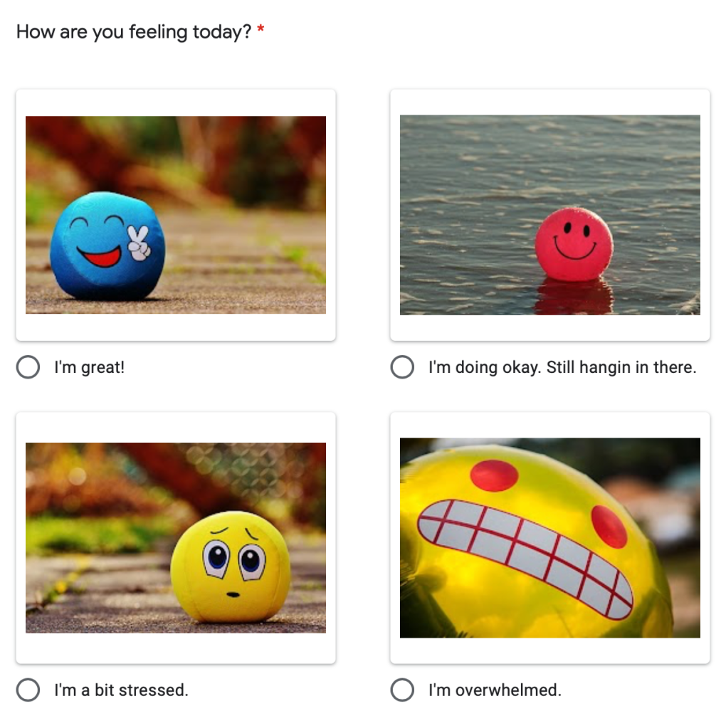
Task: Click the "I'm great!" label text
Action: 89,367
